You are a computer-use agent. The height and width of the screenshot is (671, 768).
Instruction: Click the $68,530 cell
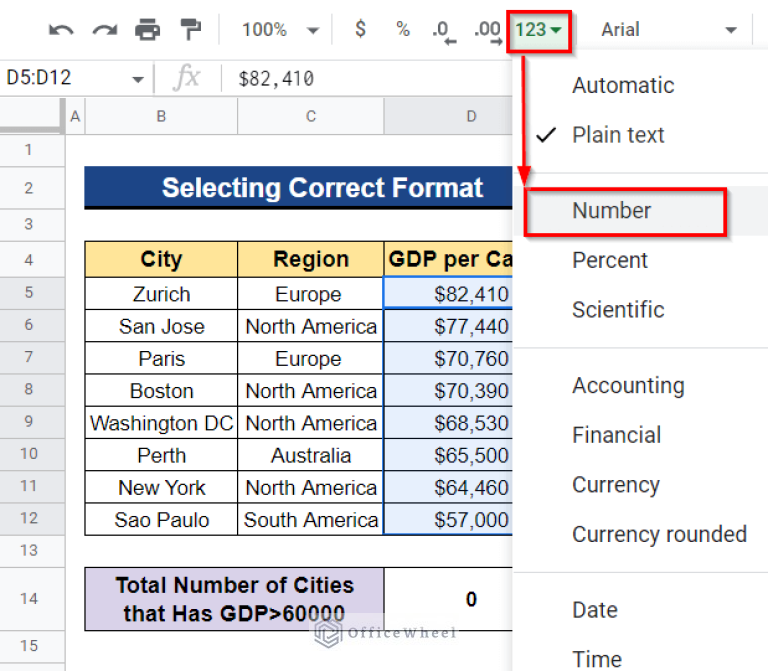[x=448, y=423]
